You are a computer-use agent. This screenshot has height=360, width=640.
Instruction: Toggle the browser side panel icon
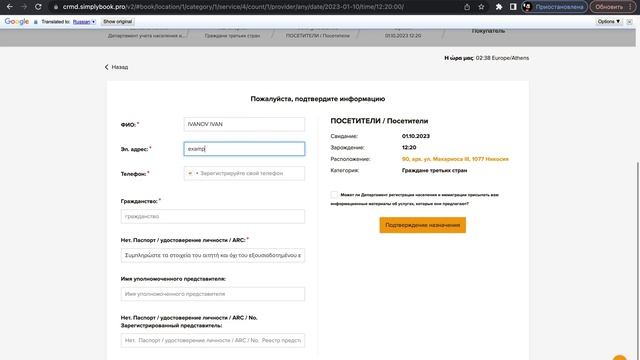click(513, 7)
